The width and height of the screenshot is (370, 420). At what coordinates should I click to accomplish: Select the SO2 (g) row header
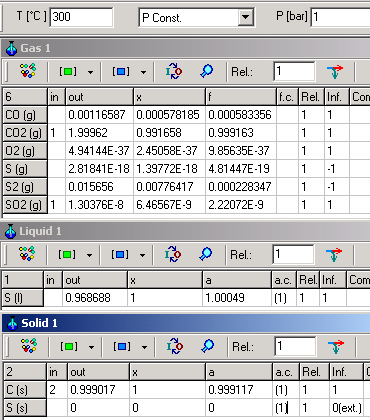coord(25,205)
